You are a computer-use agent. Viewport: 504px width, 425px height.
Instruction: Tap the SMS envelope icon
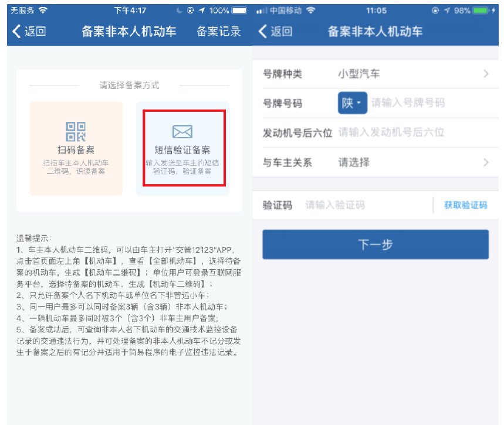tap(182, 131)
